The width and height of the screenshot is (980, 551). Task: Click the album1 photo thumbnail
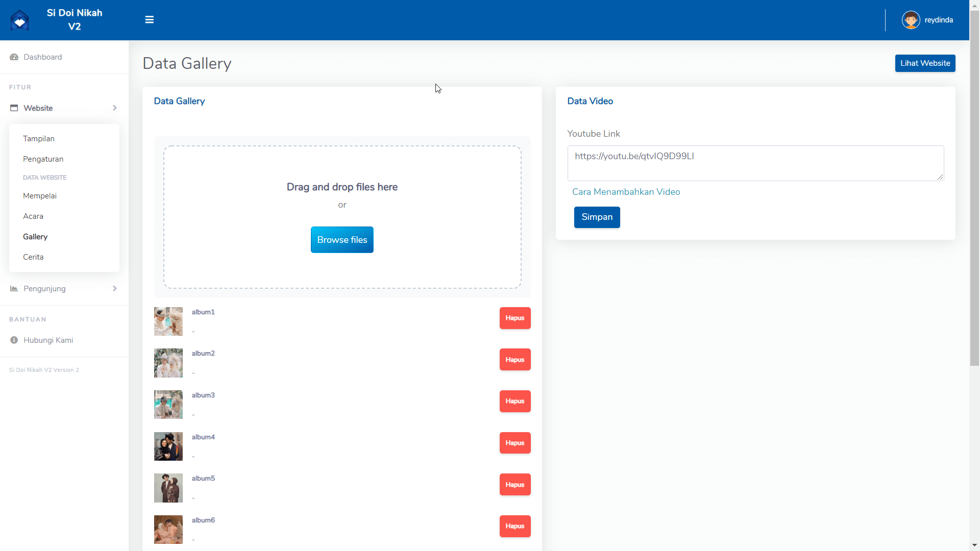tap(168, 321)
